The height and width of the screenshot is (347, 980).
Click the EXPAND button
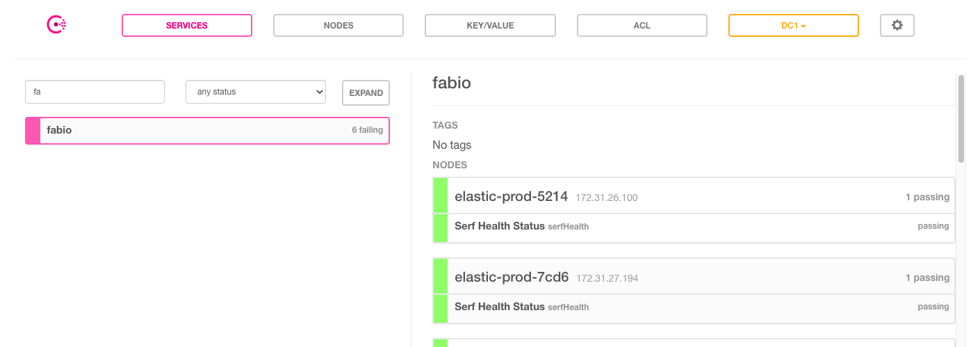pos(366,92)
